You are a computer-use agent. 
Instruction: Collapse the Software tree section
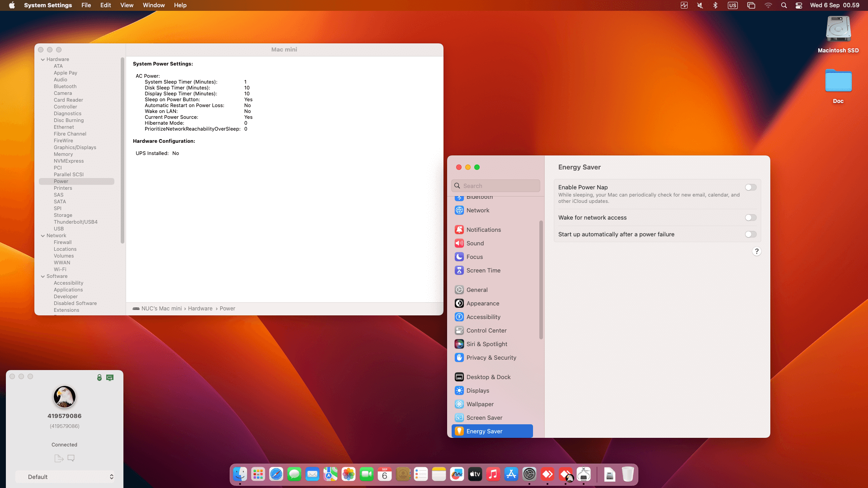(43, 276)
